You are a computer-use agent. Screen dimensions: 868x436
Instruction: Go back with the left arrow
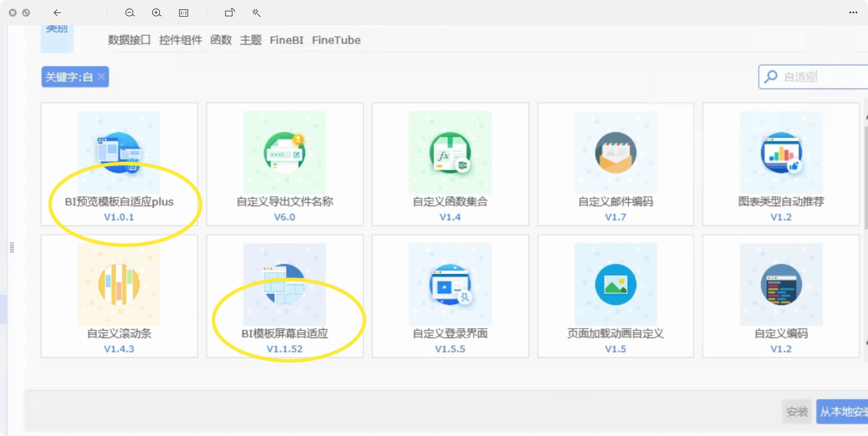[57, 13]
